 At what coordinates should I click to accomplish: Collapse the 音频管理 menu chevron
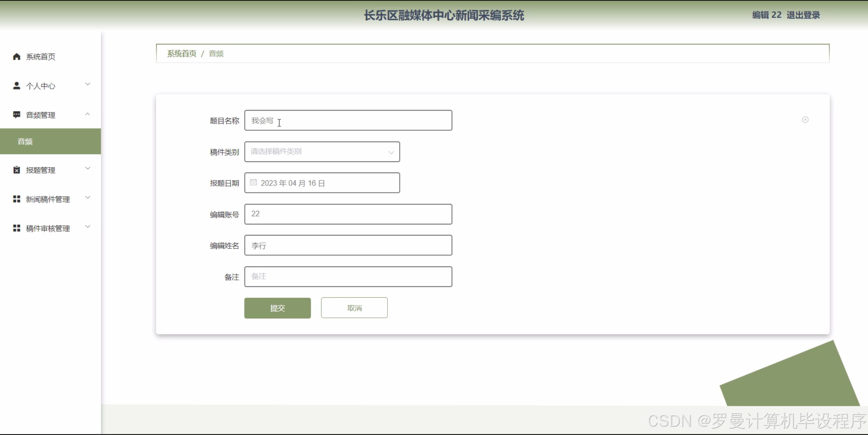(88, 114)
